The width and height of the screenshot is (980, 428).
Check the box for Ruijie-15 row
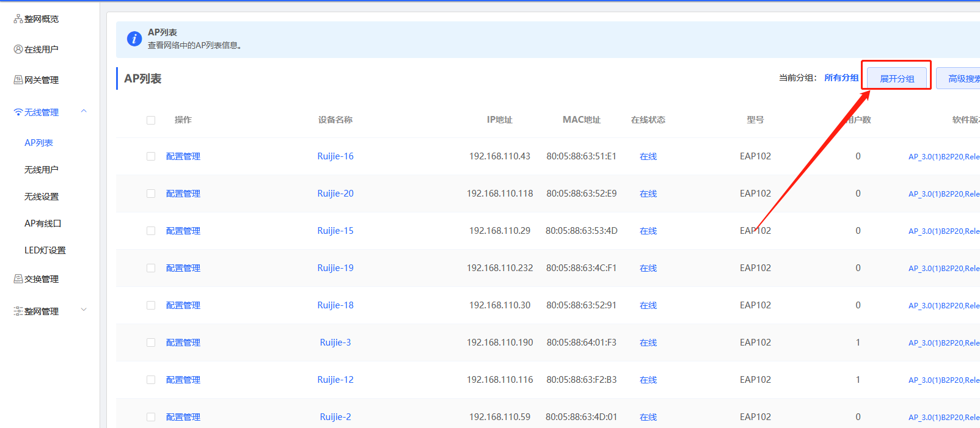(x=151, y=231)
